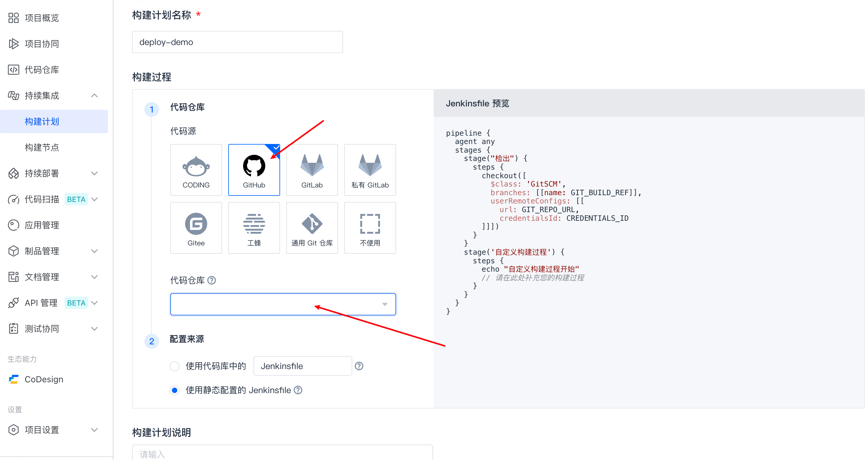Click the 构建计划名称 input field
The width and height of the screenshot is (868, 460).
point(237,42)
